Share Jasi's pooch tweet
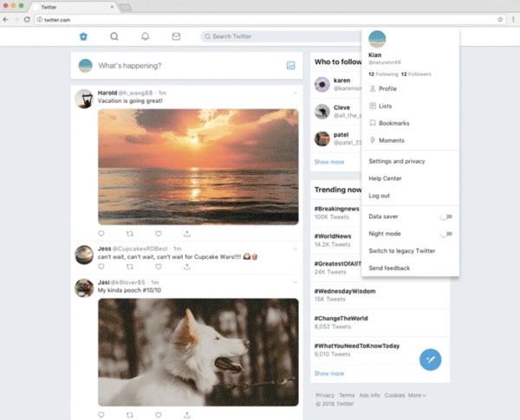520x420 pixels. tap(187, 415)
